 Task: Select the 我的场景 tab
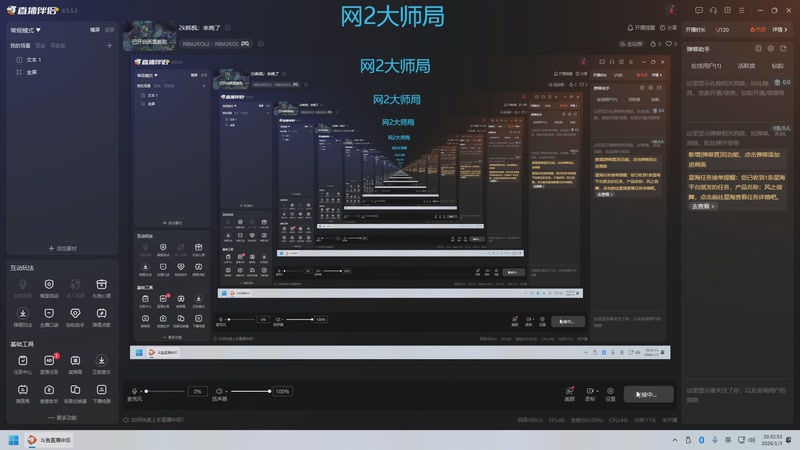coord(20,45)
